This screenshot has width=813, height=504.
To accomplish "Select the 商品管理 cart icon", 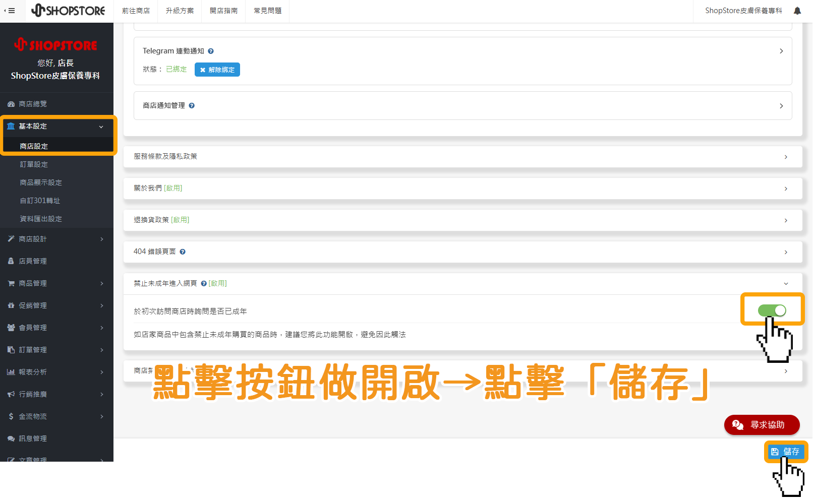I will coord(11,283).
